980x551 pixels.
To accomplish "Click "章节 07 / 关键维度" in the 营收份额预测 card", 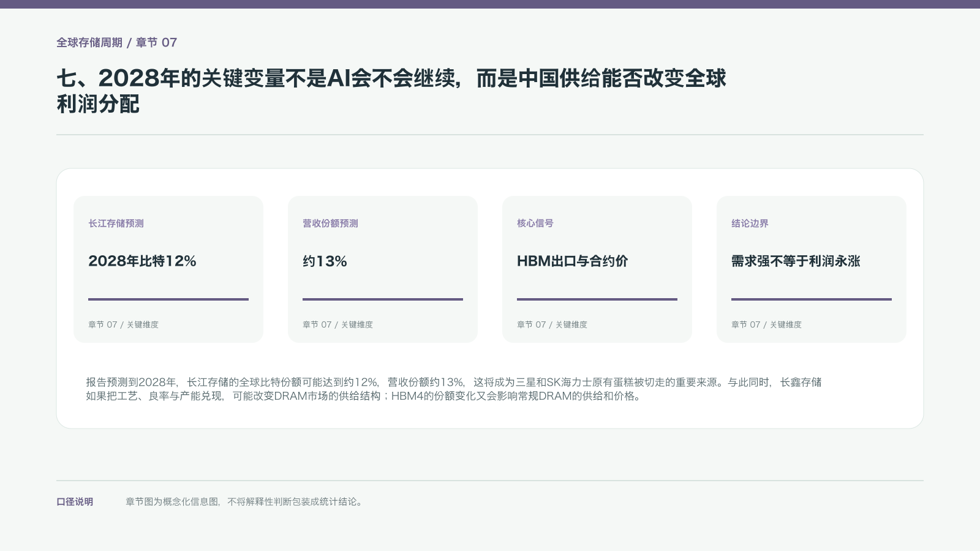I will pos(337,324).
